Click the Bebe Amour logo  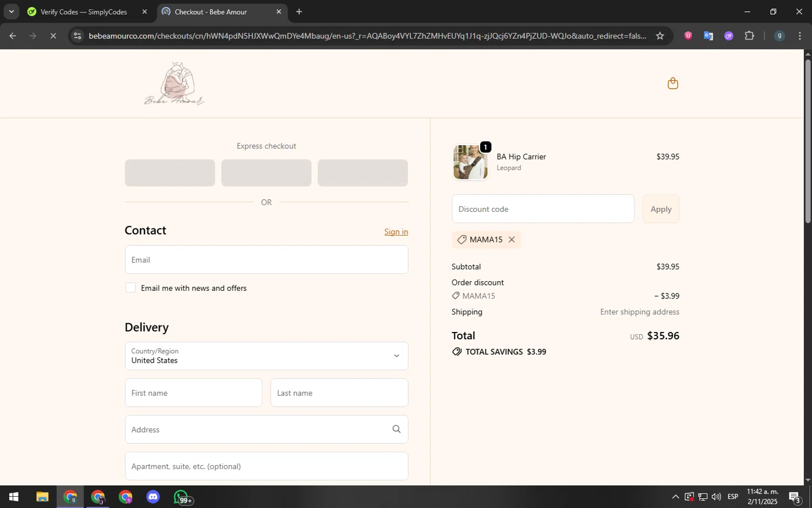(174, 83)
